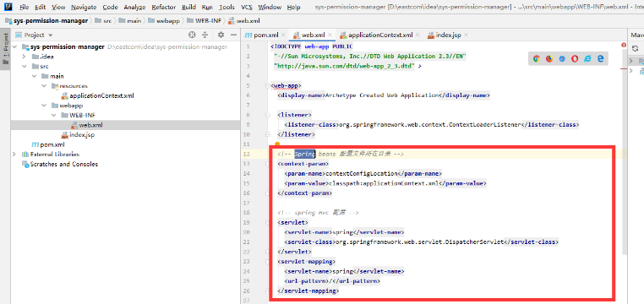
Task: Expand first node in Maven panel
Action: (631, 61)
